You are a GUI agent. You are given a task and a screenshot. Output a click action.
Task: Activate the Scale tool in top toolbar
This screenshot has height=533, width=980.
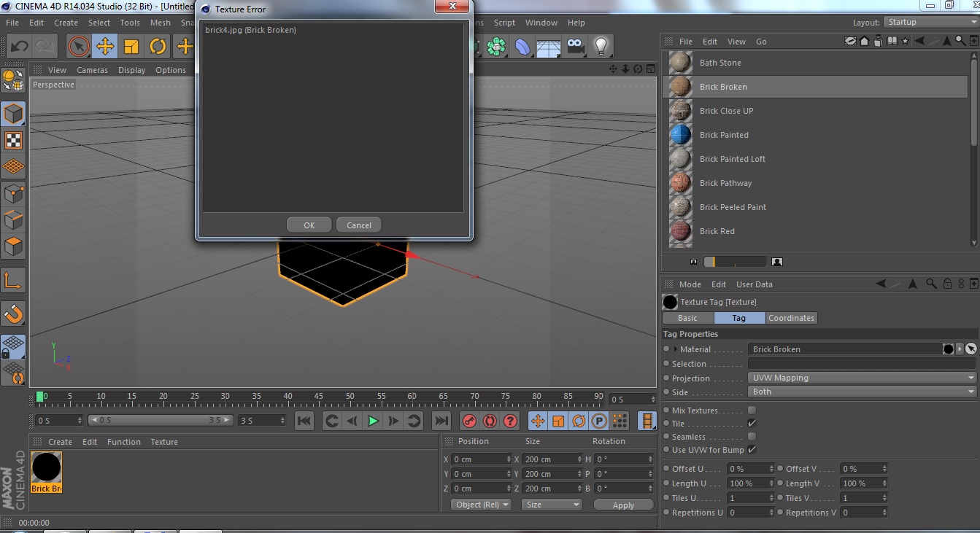tap(131, 47)
